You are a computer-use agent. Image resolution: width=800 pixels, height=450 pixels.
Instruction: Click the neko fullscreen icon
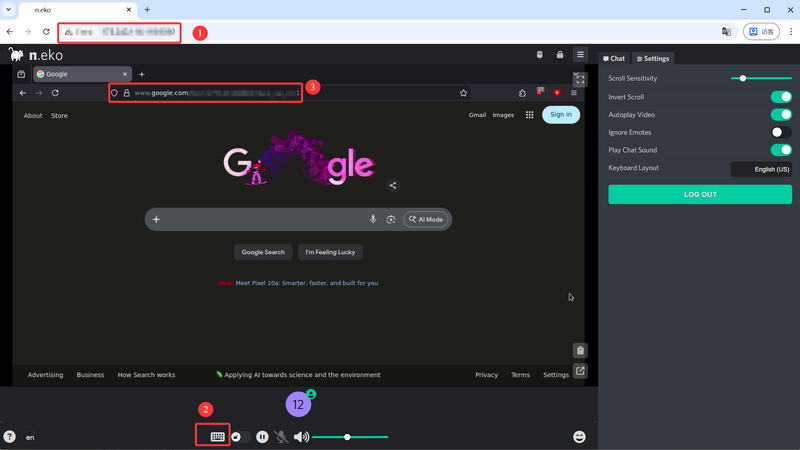pos(580,79)
